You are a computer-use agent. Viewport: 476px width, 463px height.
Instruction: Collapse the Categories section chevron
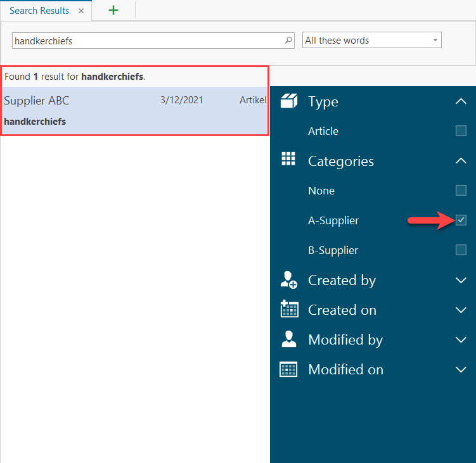point(461,161)
